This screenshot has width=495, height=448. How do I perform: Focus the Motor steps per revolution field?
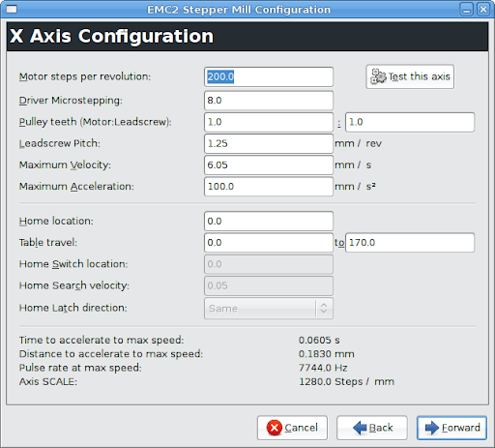coord(269,76)
